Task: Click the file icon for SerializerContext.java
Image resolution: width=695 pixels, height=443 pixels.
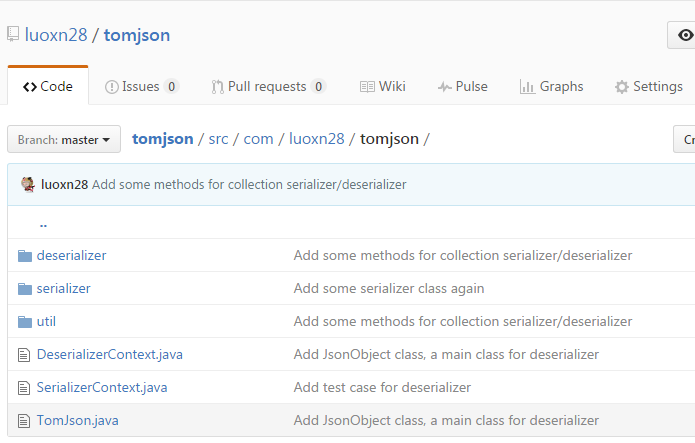Action: coord(24,388)
